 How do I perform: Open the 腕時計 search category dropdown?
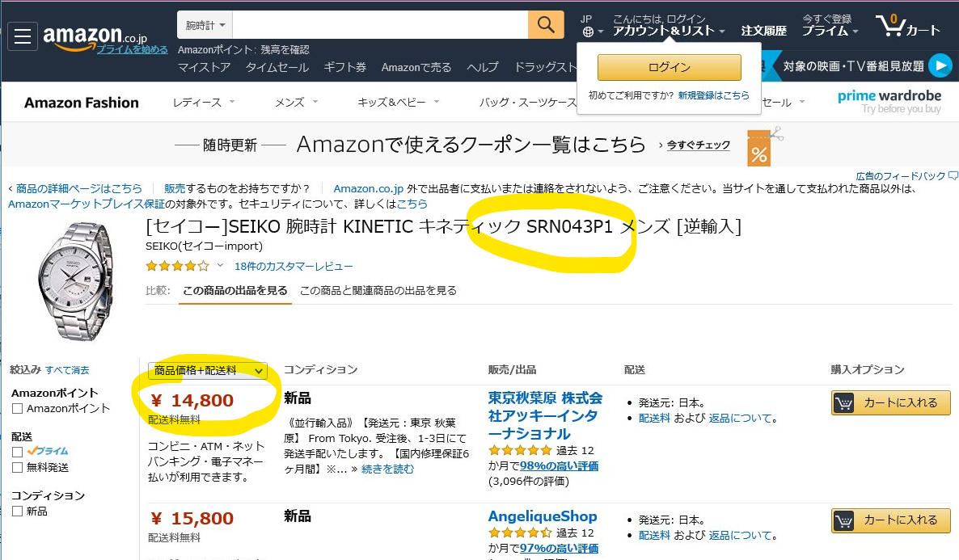[x=205, y=24]
